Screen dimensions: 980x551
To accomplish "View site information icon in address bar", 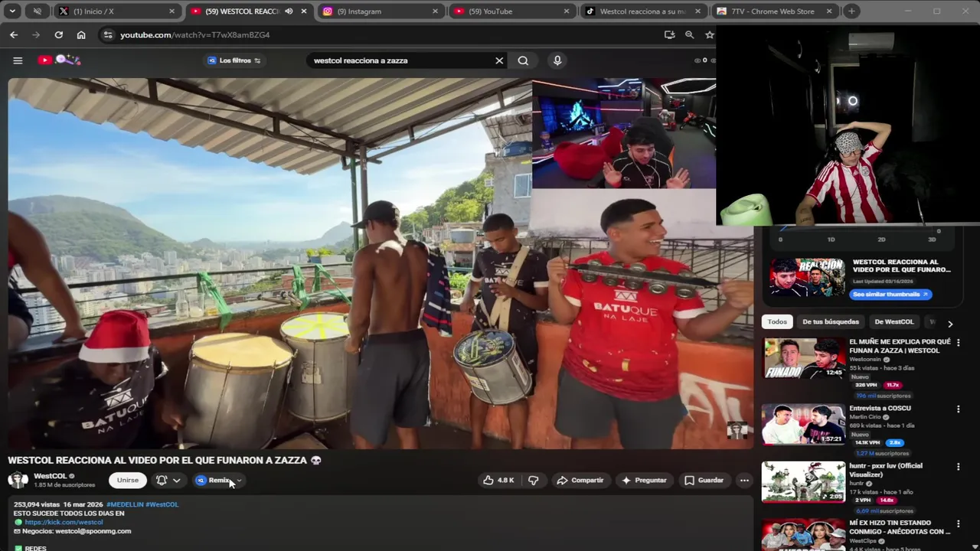I will pos(108,34).
